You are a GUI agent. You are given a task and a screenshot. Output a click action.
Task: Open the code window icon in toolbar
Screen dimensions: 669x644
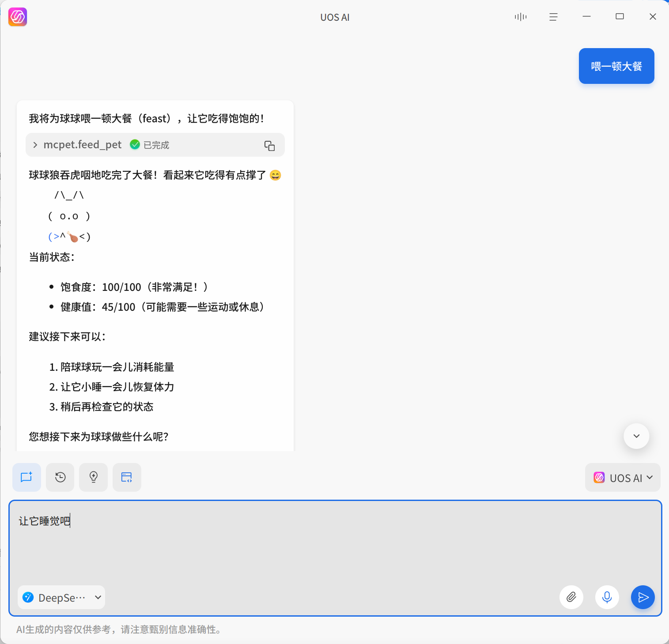point(127,477)
